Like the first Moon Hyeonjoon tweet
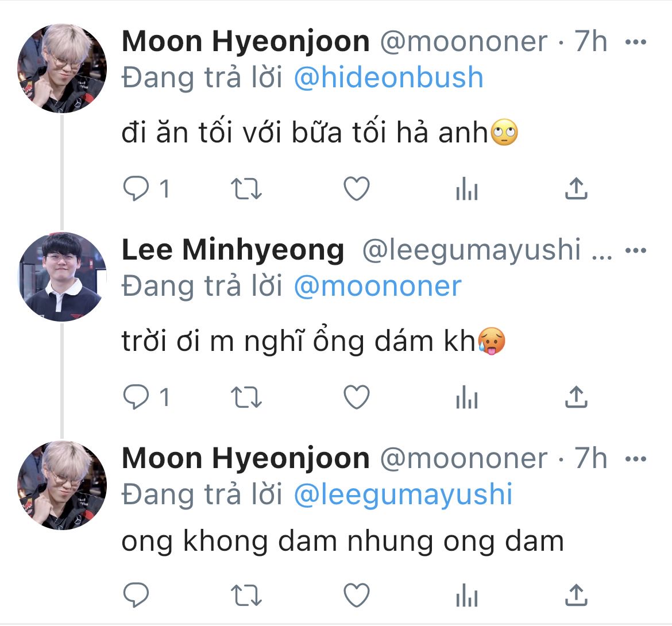672x626 pixels. (356, 189)
